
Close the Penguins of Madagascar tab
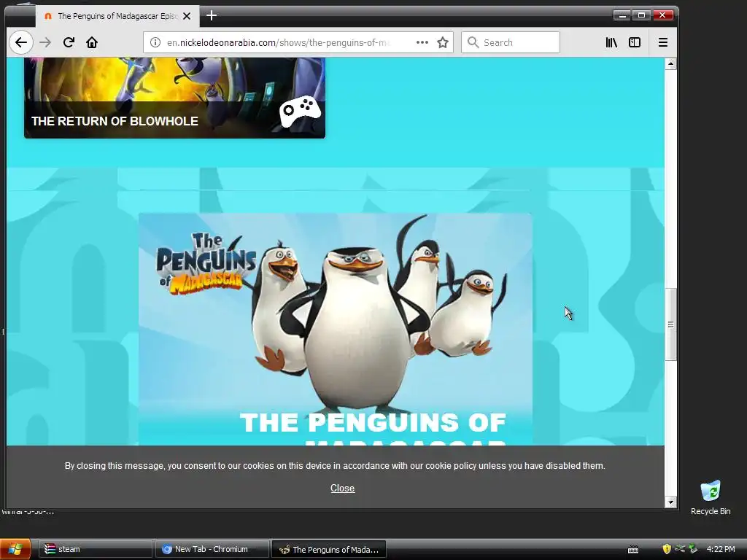coord(187,16)
